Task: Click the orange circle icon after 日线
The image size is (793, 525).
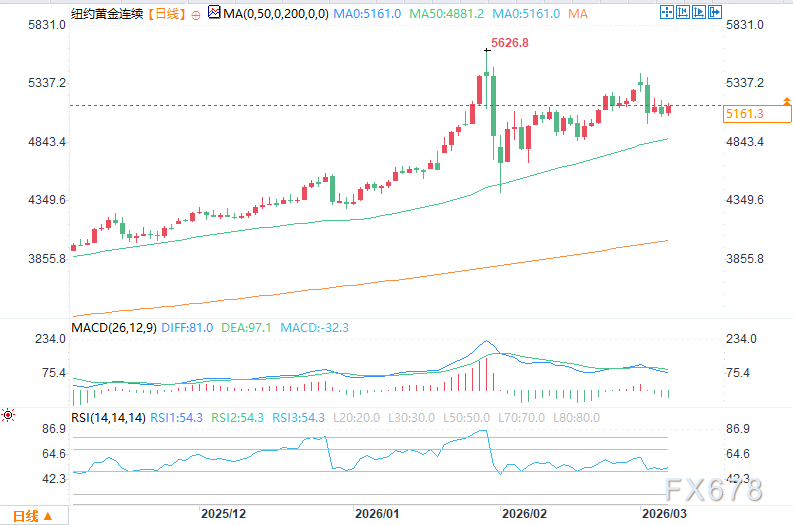Action: [x=194, y=14]
